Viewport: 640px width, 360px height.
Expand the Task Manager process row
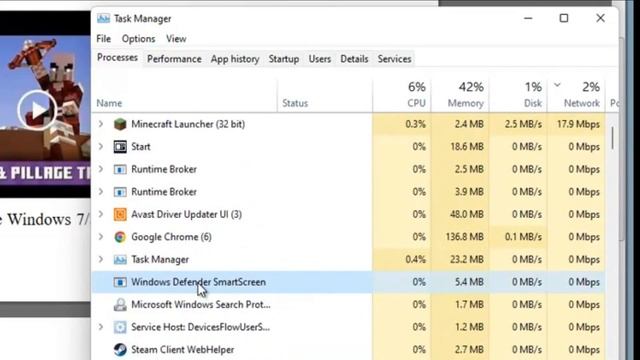(101, 259)
